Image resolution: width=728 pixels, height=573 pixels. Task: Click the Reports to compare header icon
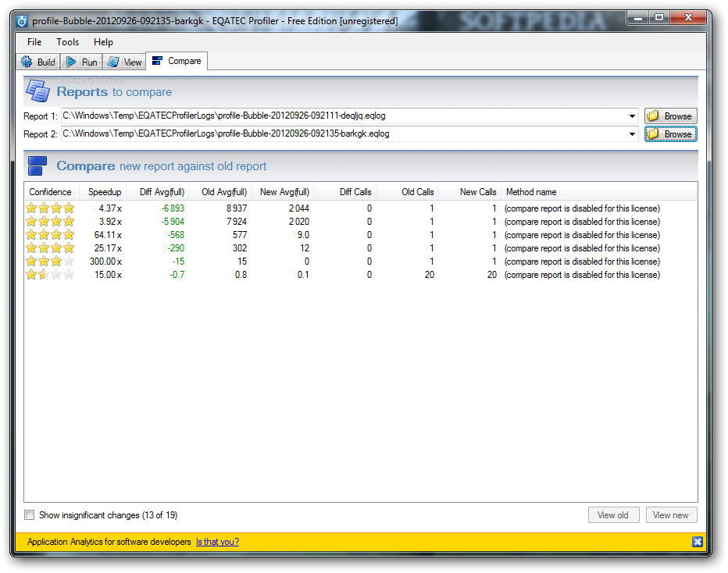37,91
